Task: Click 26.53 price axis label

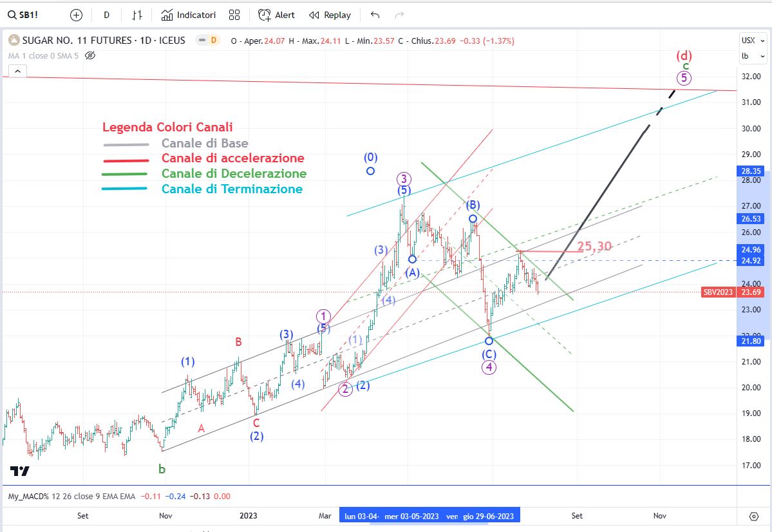Action: [x=750, y=219]
